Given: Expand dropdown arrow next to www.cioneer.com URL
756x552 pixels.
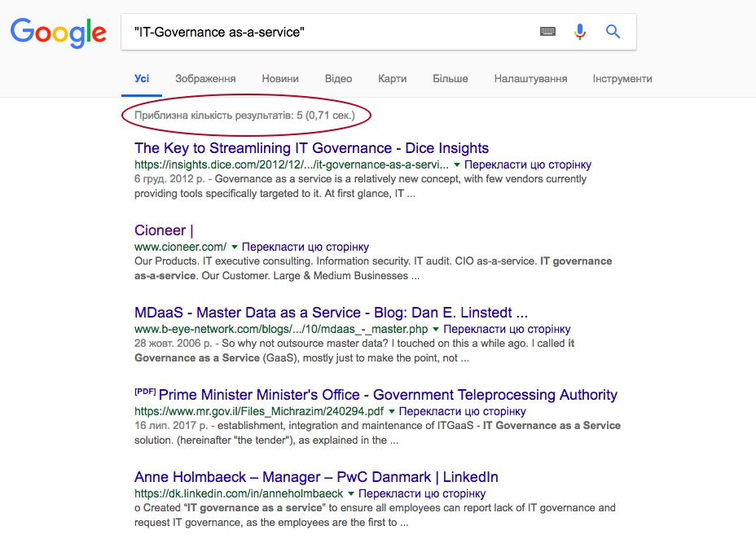Looking at the screenshot, I should point(235,248).
